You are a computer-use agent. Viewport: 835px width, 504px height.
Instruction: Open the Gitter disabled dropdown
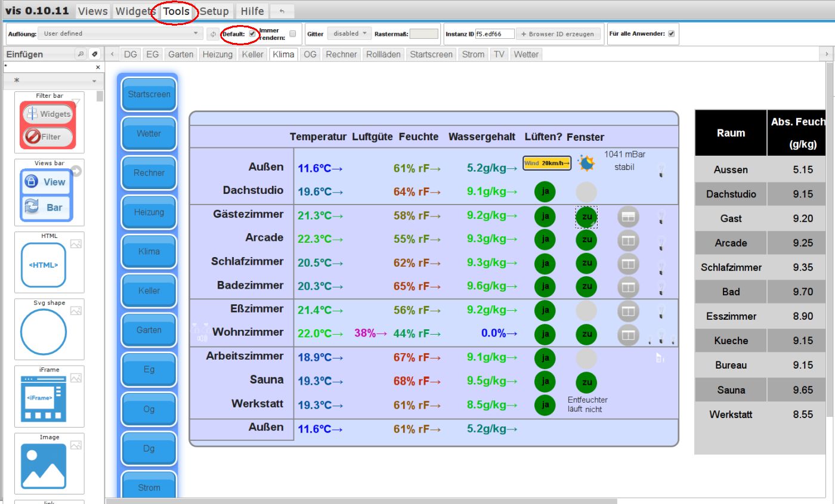tap(350, 34)
